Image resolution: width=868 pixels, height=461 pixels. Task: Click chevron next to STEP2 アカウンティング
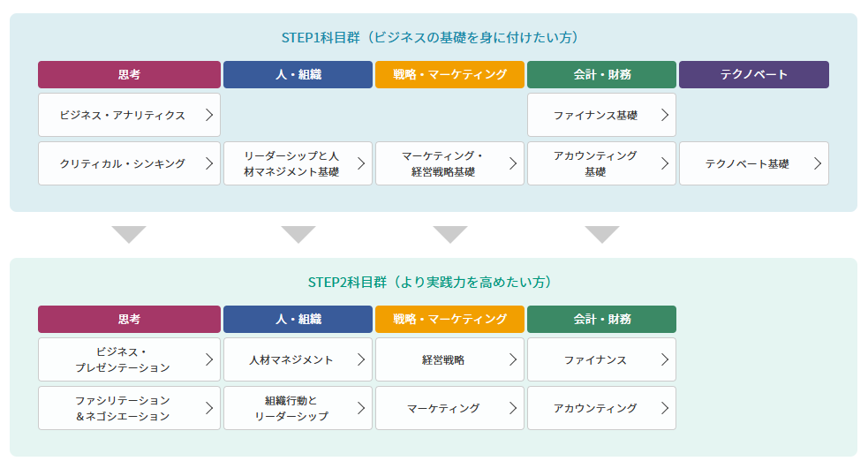click(x=664, y=408)
